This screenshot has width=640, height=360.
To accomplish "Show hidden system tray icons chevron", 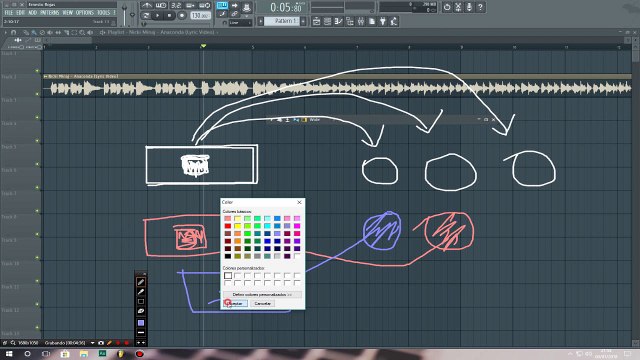I will pos(570,354).
